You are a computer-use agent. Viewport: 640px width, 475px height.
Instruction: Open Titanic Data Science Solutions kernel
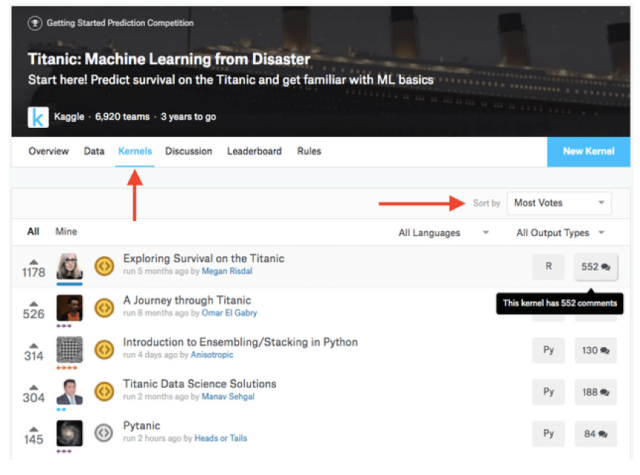click(x=200, y=384)
